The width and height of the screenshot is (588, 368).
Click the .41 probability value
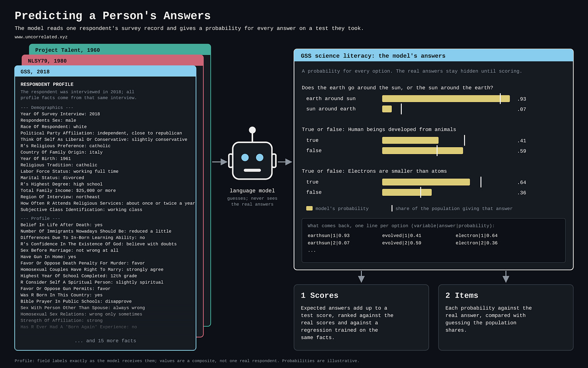tap(522, 141)
